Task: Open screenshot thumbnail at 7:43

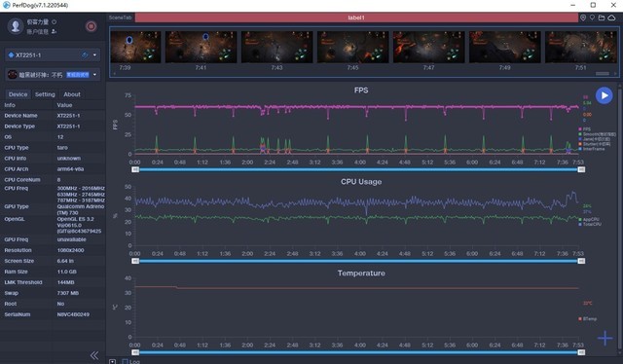Action: 276,47
